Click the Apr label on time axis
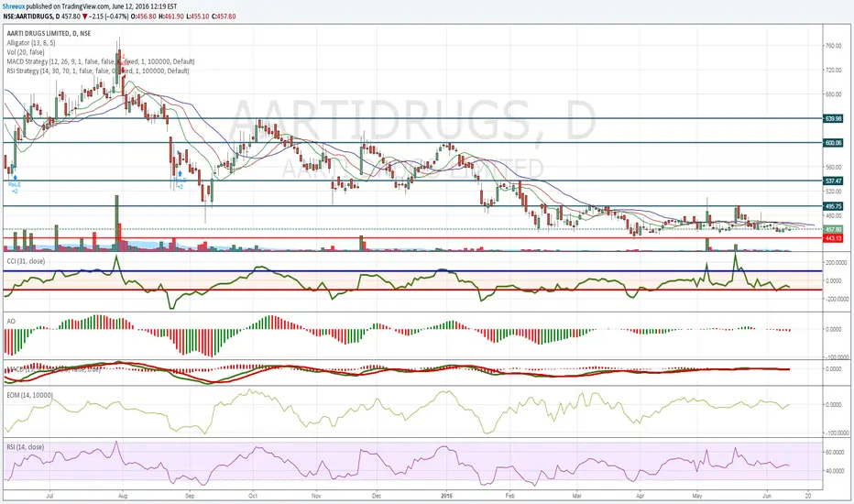Viewport: 854px width, 504px height. pyautogui.click(x=640, y=497)
